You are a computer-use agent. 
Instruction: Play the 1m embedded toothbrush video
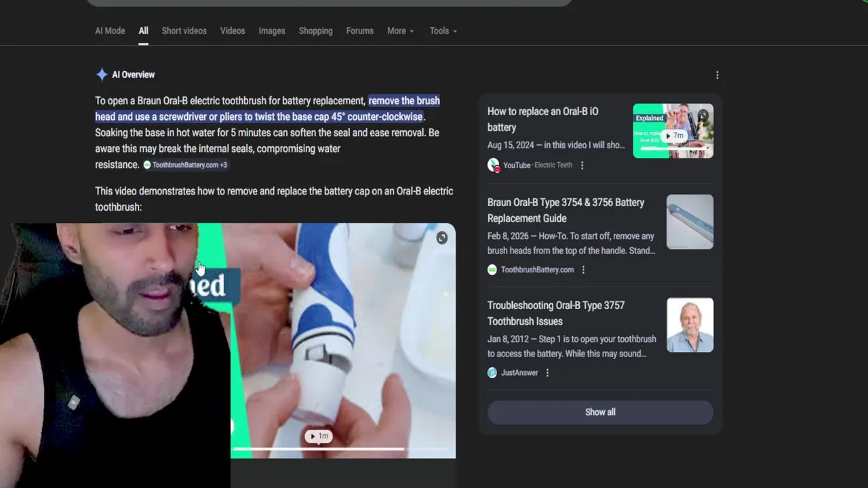click(x=318, y=436)
